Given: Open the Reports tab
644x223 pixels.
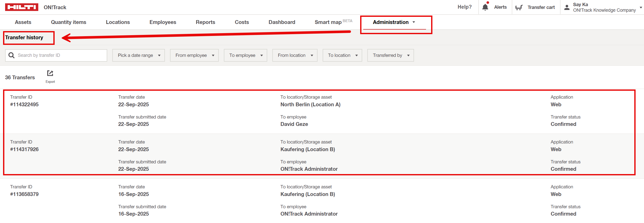Looking at the screenshot, I should [x=205, y=22].
